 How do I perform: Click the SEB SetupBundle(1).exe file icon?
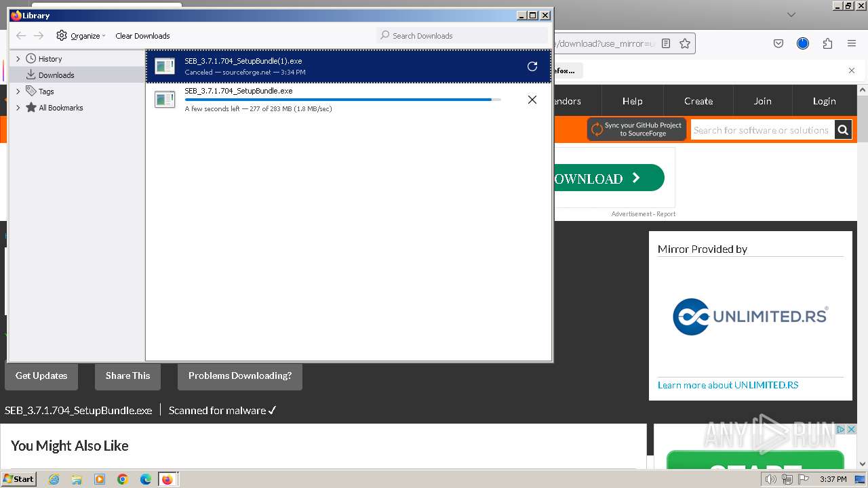click(165, 66)
